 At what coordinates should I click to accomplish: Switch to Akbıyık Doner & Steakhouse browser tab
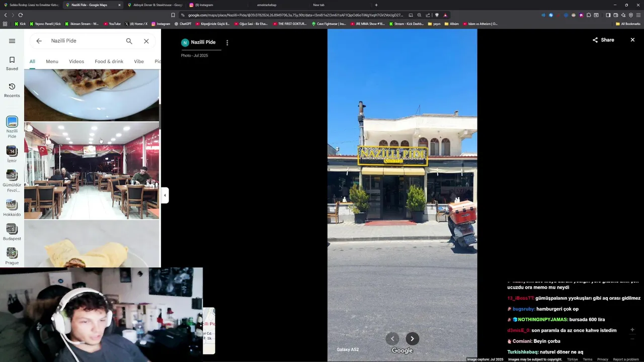point(155,5)
